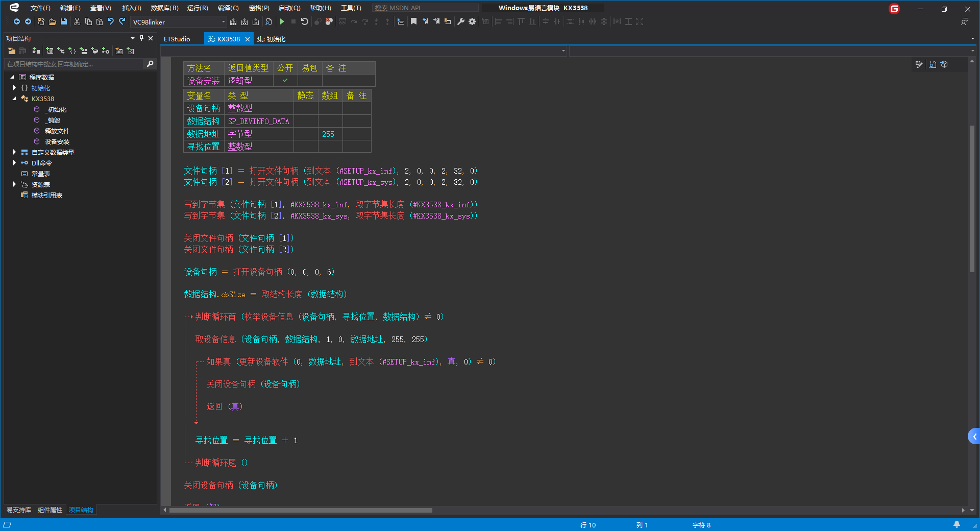This screenshot has width=980, height=531.
Task: Collapse the 程序数据 tree node
Action: coord(12,77)
